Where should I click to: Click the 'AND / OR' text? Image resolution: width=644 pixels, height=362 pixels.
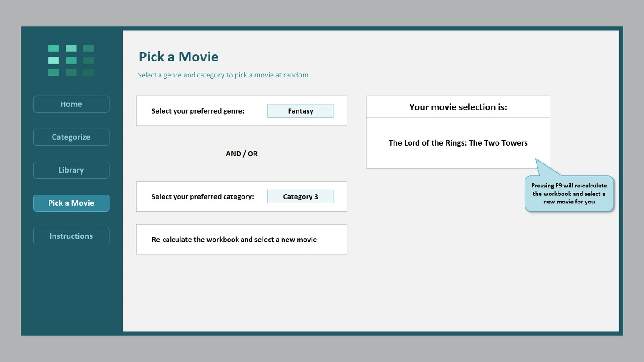(242, 154)
